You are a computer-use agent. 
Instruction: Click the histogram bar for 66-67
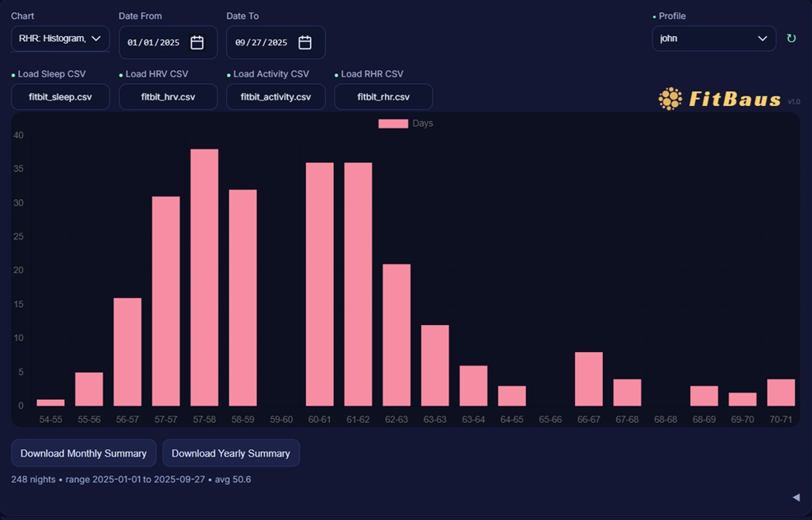tap(589, 378)
